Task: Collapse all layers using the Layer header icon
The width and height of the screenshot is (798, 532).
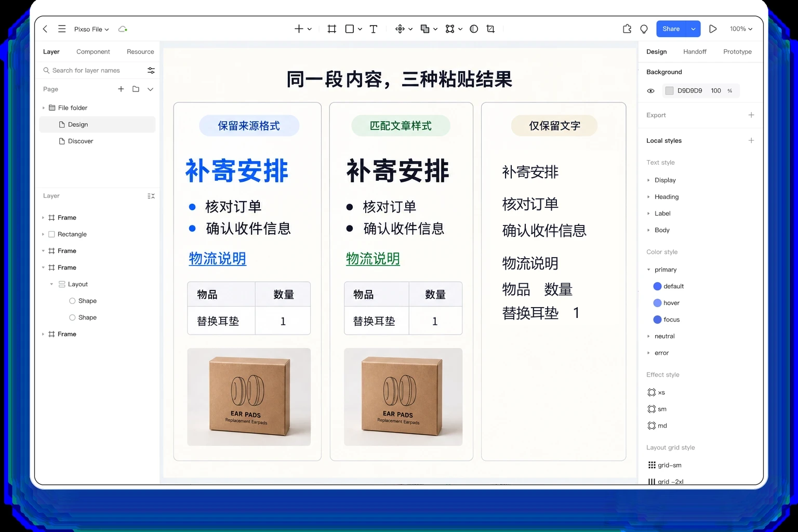Action: pos(151,196)
